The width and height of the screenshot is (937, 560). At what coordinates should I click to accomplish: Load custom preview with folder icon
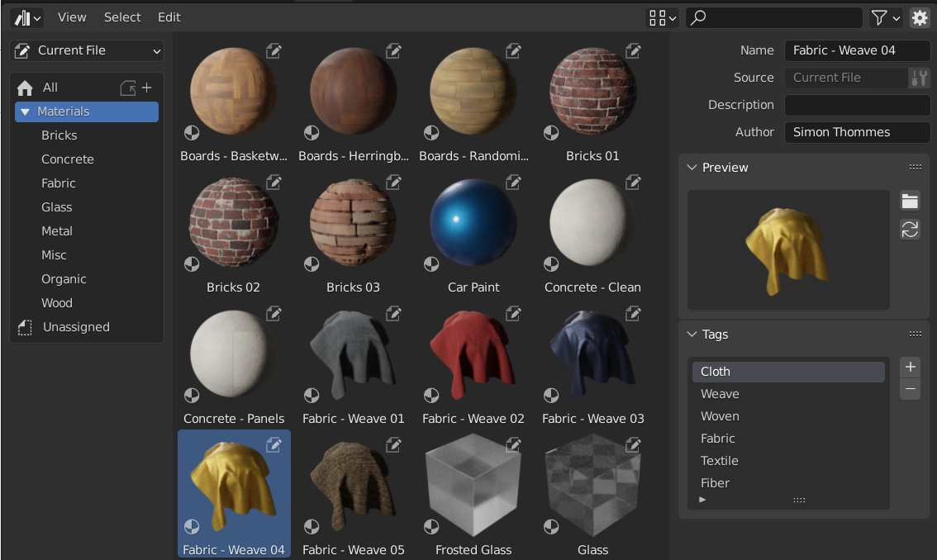click(x=910, y=202)
